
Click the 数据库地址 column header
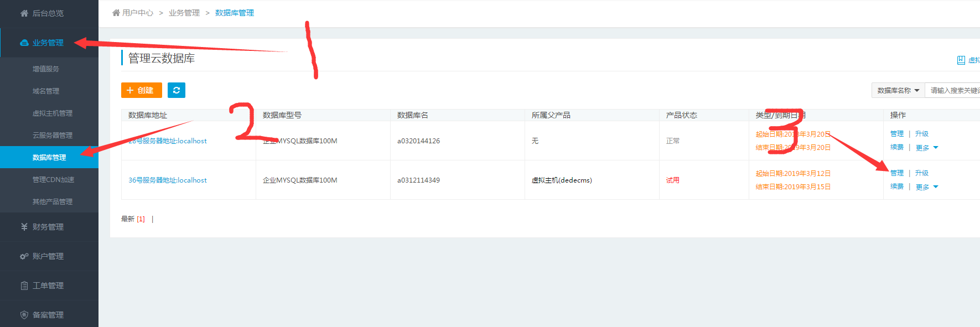tap(148, 115)
